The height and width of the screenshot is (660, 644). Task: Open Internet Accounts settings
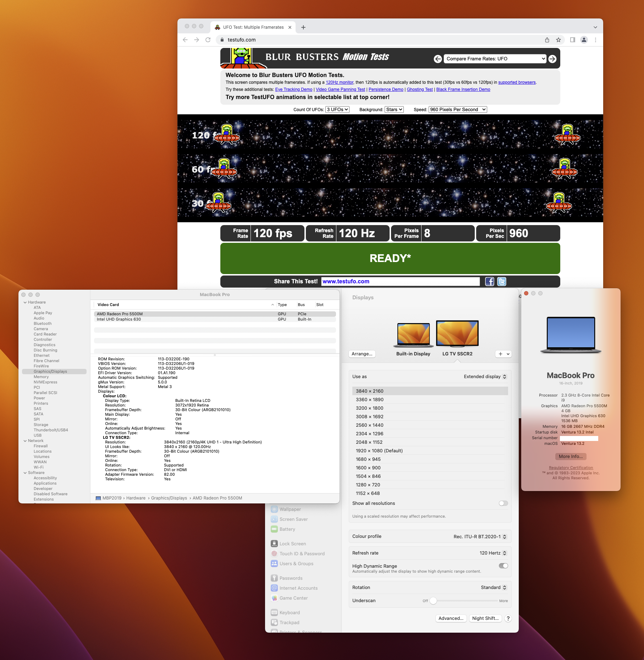tap(295, 588)
